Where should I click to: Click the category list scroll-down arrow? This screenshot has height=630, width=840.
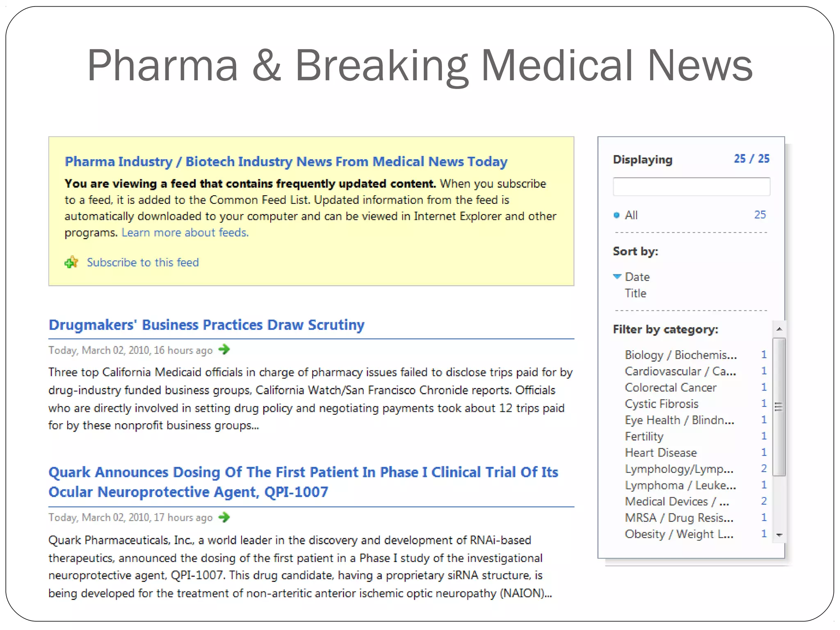[x=779, y=535]
